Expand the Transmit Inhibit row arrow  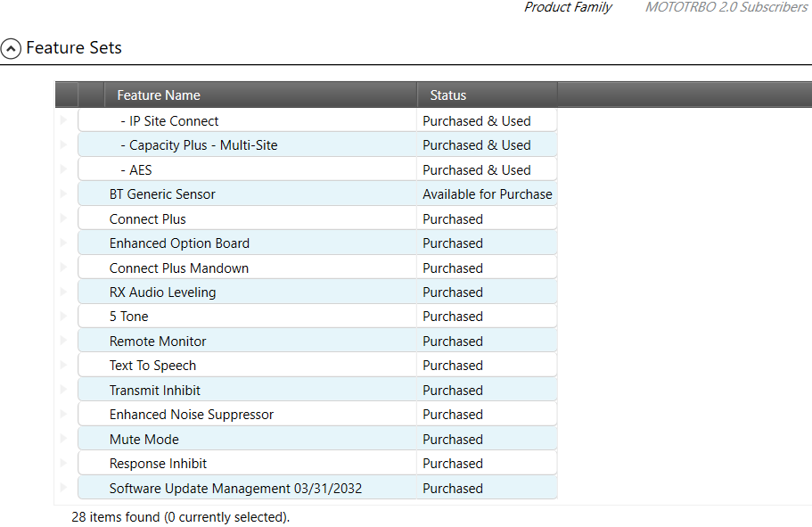click(x=63, y=390)
